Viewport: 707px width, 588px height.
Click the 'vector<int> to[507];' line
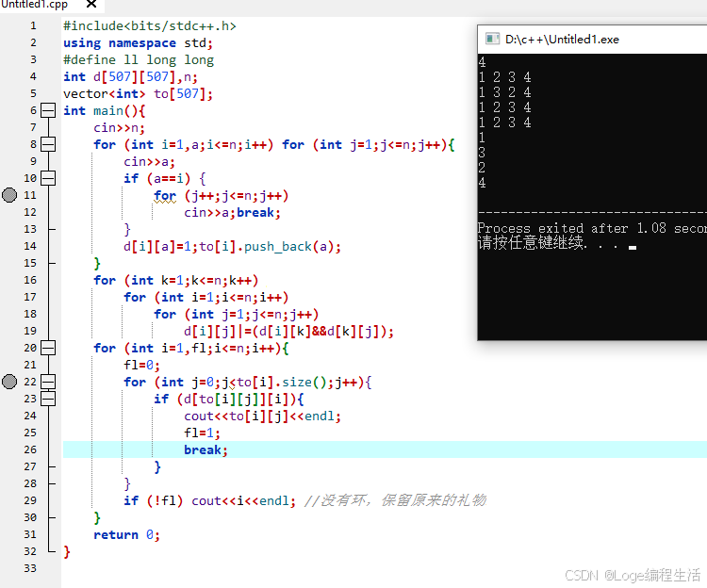point(138,93)
